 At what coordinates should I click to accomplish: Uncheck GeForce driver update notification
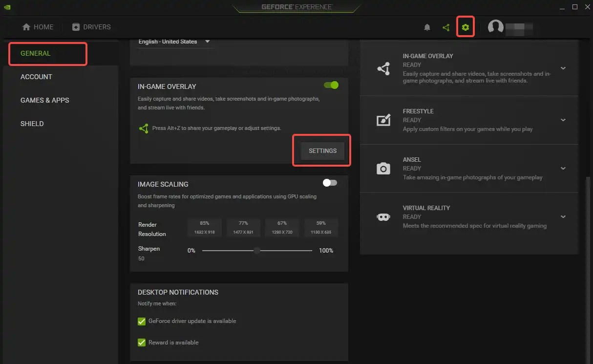tap(141, 321)
